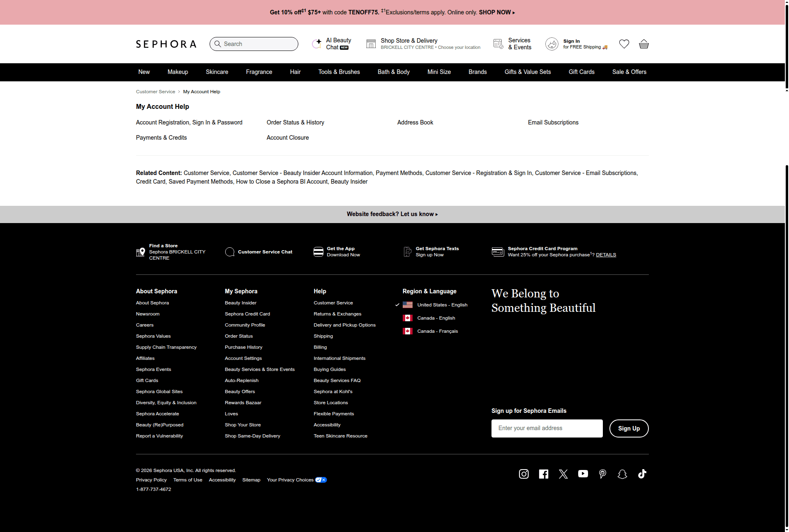
Task: Open Sephora's Pinterest page
Action: pyautogui.click(x=603, y=474)
